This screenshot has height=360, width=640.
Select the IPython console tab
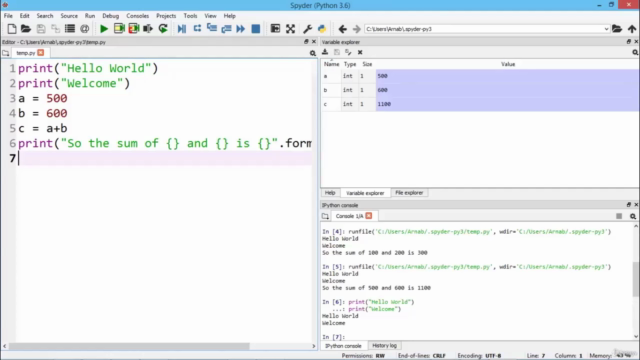tap(343, 346)
